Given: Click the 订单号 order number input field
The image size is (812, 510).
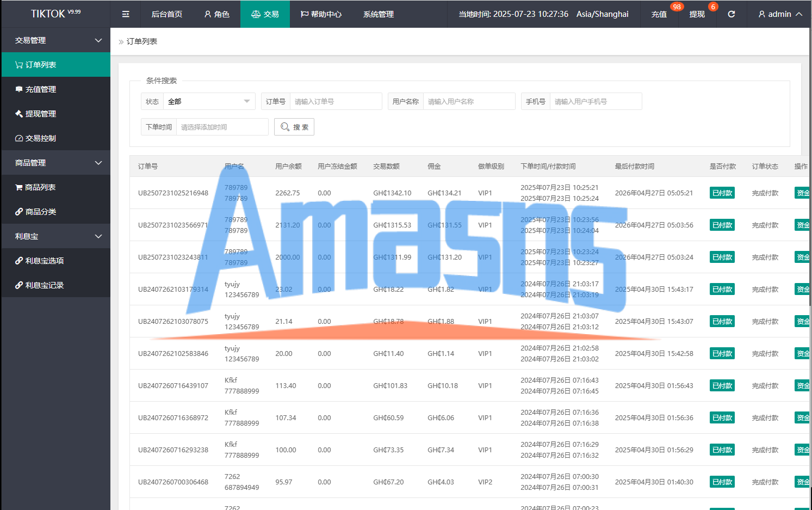Looking at the screenshot, I should 336,101.
